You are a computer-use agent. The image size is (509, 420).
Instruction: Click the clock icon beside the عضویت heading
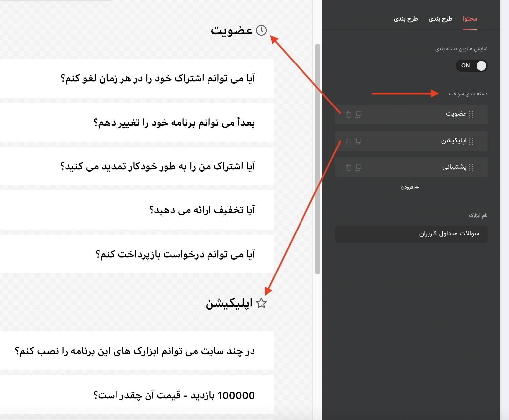click(261, 30)
